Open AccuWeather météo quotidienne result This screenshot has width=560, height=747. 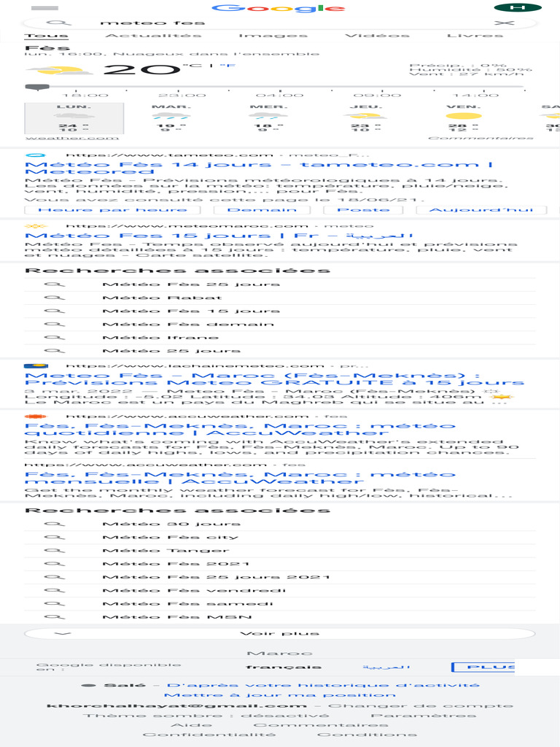240,429
